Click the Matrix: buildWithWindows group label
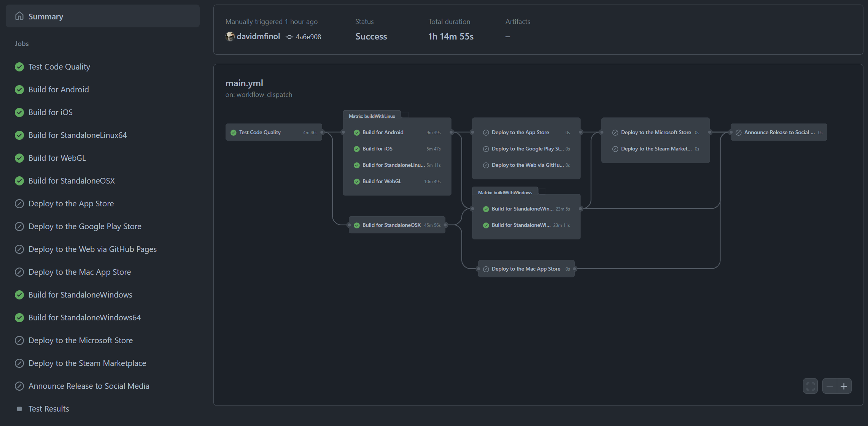Viewport: 868px width, 426px height. click(505, 192)
